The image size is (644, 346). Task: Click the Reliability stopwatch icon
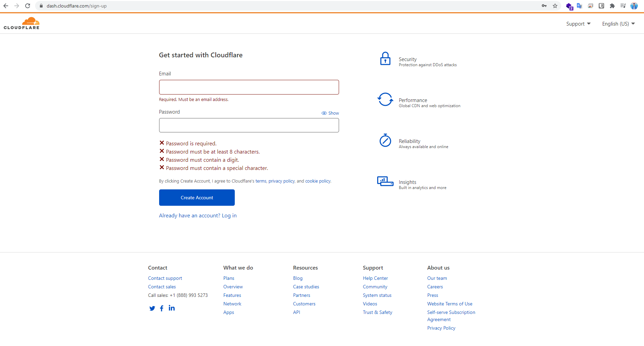tap(385, 140)
